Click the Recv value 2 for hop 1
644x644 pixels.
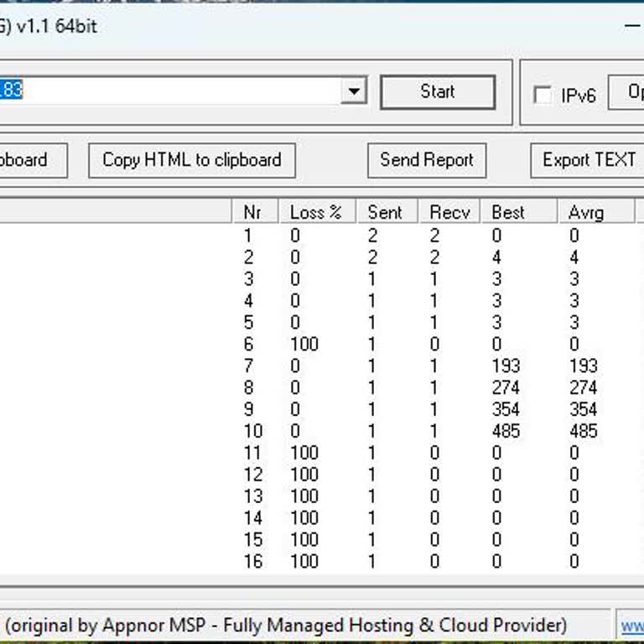(x=434, y=236)
